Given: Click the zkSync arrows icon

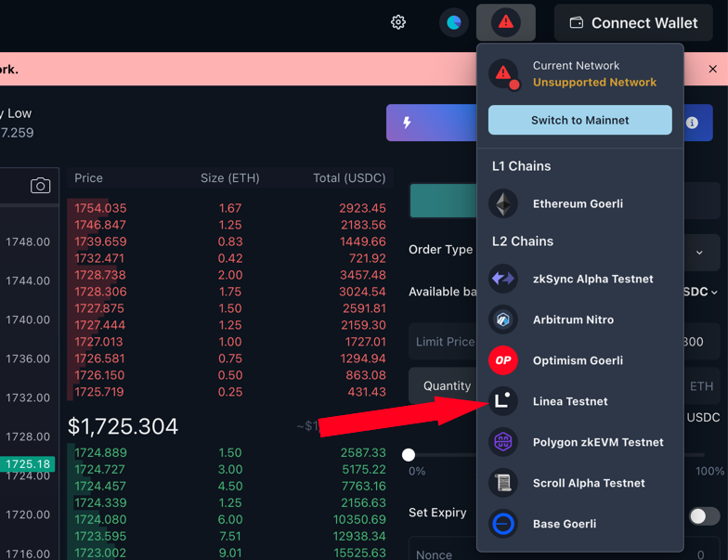Looking at the screenshot, I should click(503, 279).
